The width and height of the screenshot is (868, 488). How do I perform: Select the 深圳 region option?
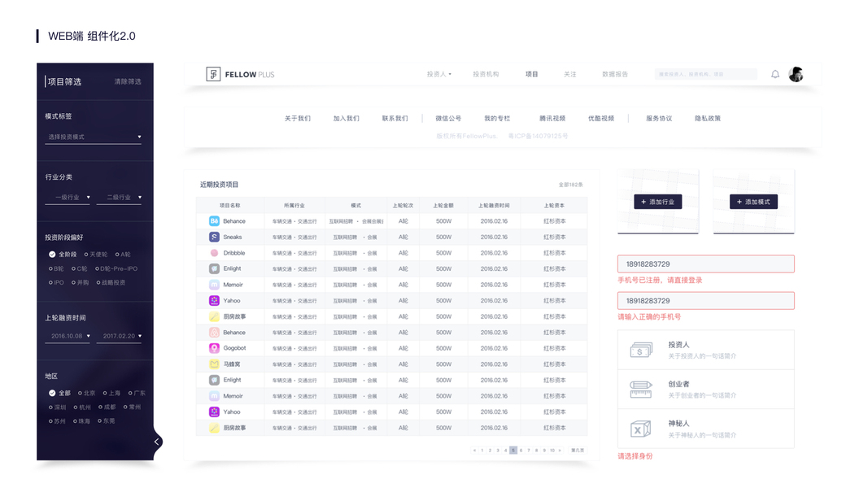[x=57, y=407]
